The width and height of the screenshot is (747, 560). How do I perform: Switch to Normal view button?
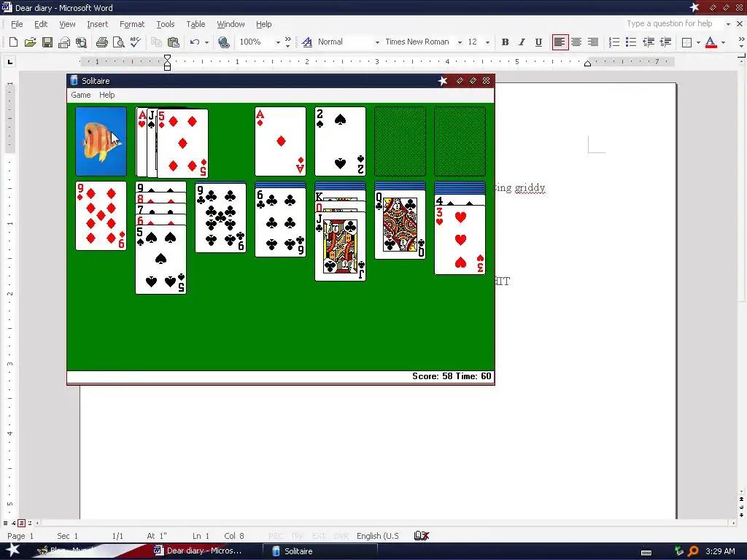point(5,523)
